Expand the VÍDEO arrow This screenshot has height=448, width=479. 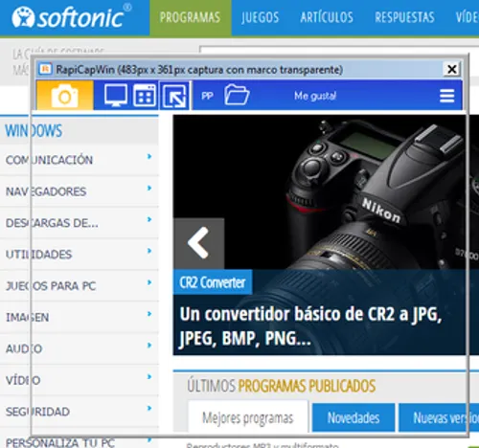pyautogui.click(x=149, y=376)
